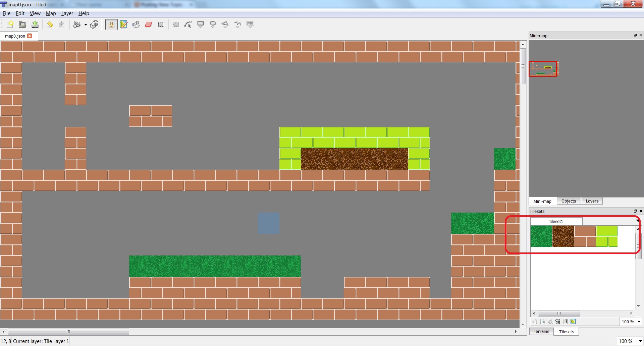
Task: Select the tileset1 tab
Action: coord(556,221)
